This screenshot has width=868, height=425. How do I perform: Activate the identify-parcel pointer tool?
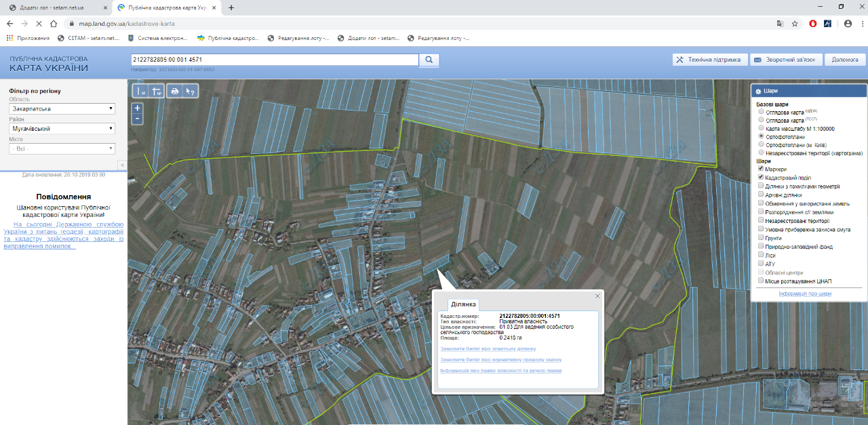click(x=191, y=91)
